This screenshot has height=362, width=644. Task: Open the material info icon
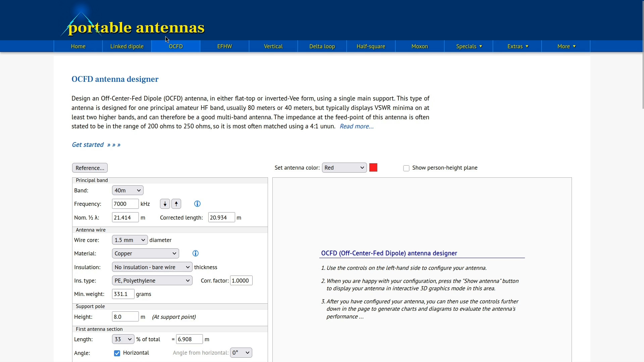[x=196, y=253]
